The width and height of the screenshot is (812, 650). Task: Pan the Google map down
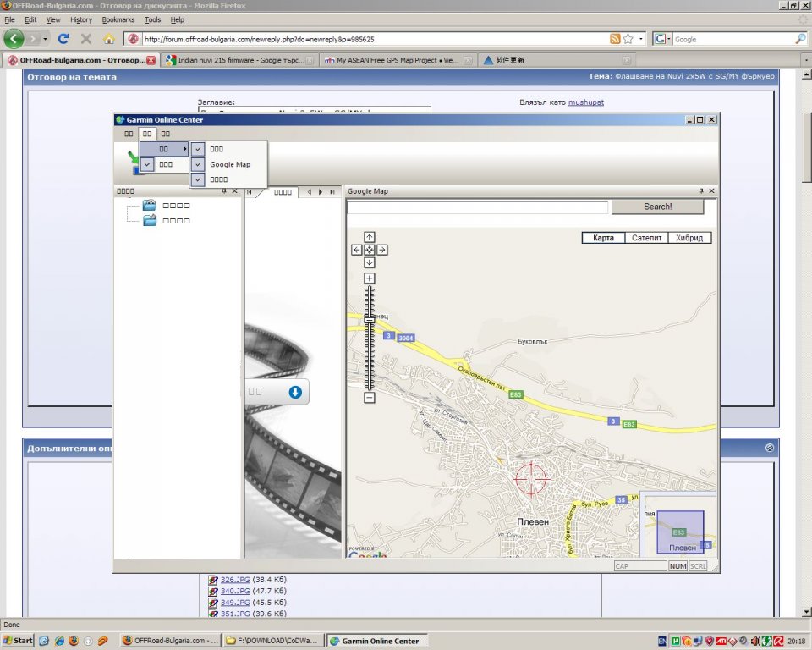click(x=370, y=262)
